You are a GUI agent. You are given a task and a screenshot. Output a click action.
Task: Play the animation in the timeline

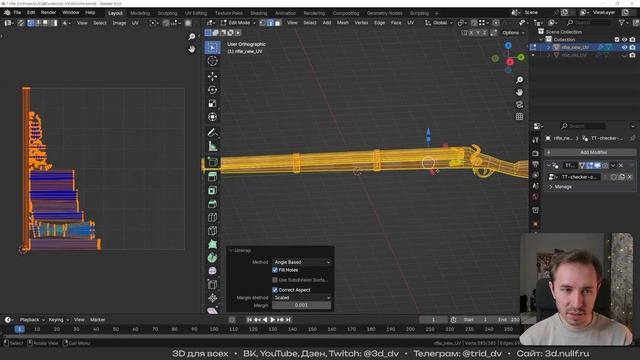point(272,320)
